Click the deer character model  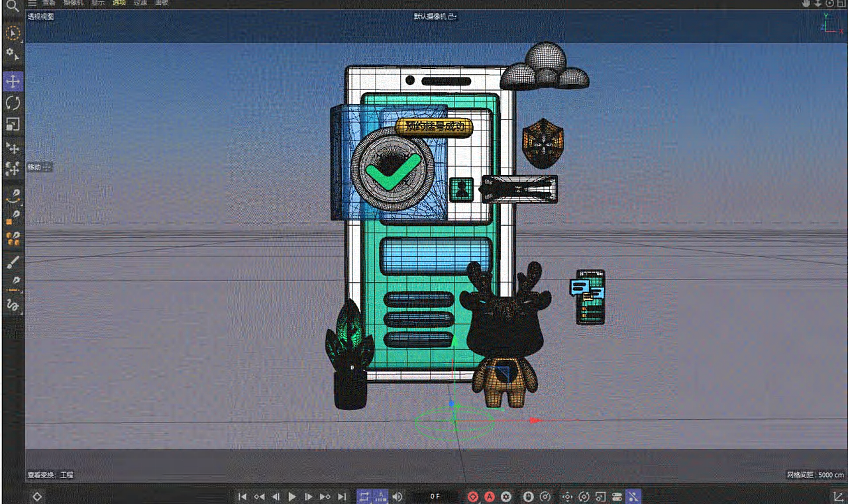coord(504,334)
